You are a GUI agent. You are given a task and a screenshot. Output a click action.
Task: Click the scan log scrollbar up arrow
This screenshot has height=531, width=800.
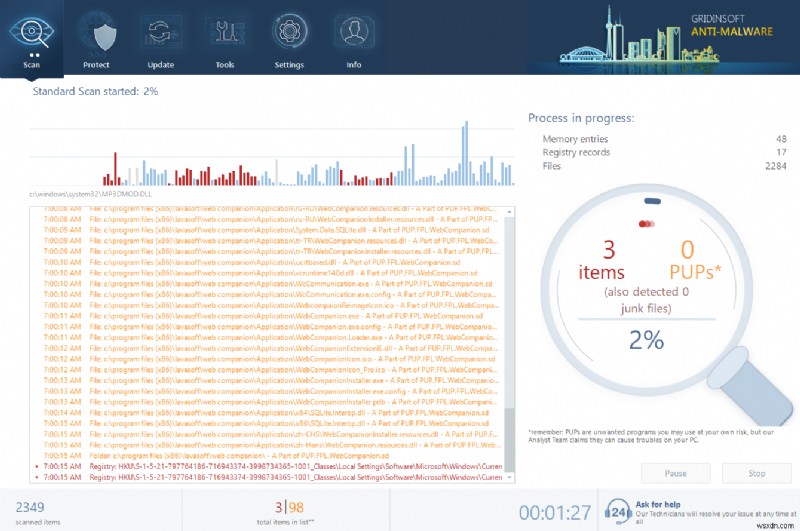[509, 212]
